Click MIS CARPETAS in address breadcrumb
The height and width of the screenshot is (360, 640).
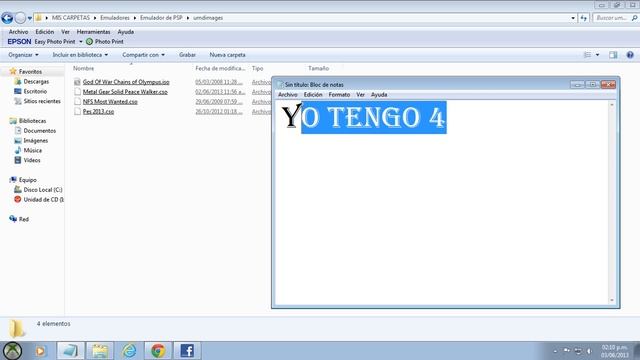pos(71,18)
